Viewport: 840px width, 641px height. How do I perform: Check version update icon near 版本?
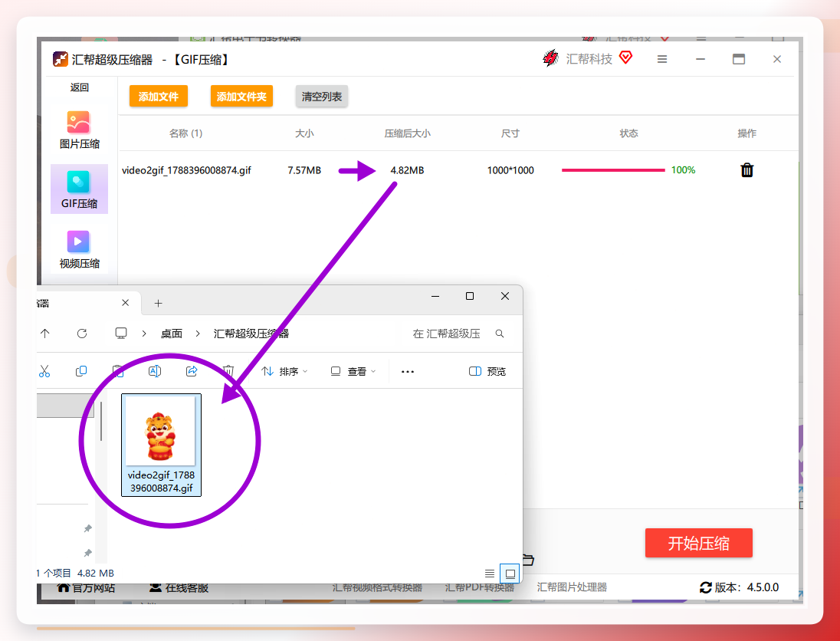706,587
